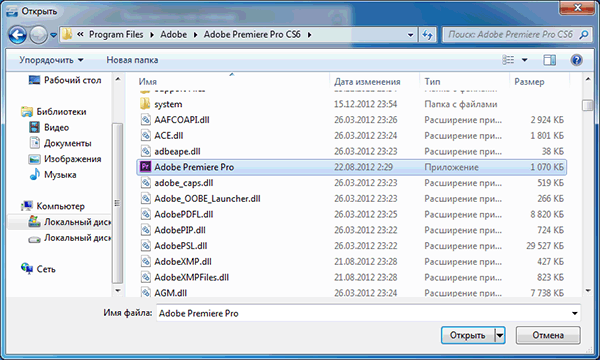
Task: Click the Музыка note icon
Action: (x=34, y=174)
